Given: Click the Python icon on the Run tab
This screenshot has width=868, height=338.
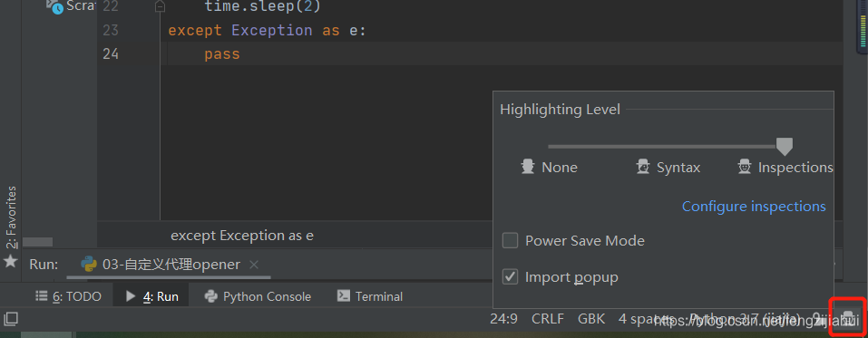Looking at the screenshot, I should [89, 265].
